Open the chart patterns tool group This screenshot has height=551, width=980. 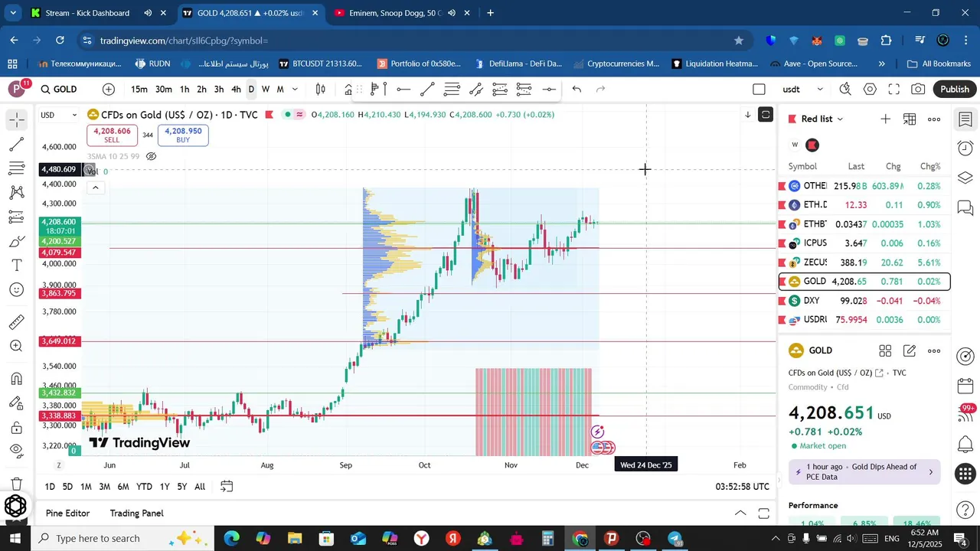17,194
